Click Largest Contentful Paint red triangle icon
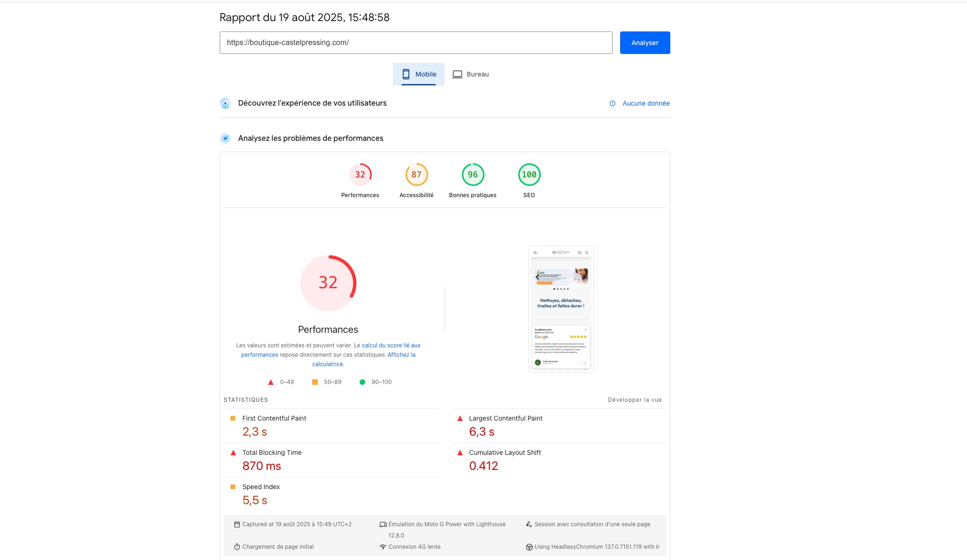The height and width of the screenshot is (560, 967). (460, 418)
